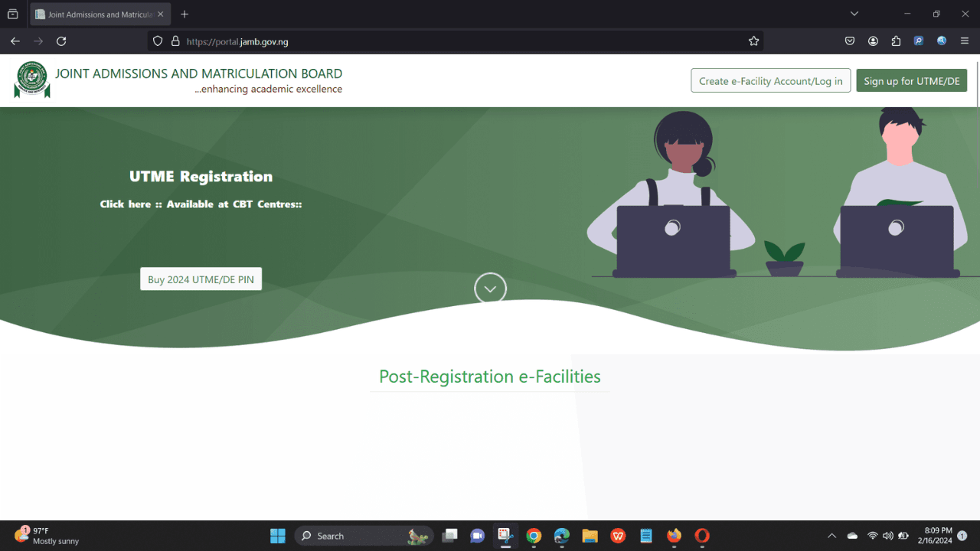Image resolution: width=980 pixels, height=551 pixels.
Task: Open Notepad from the taskbar
Action: click(646, 536)
